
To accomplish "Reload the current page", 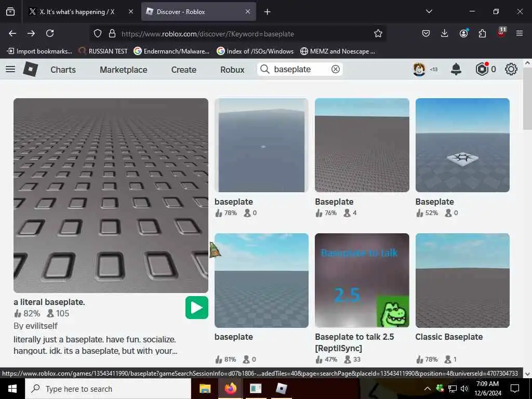I will (x=50, y=33).
